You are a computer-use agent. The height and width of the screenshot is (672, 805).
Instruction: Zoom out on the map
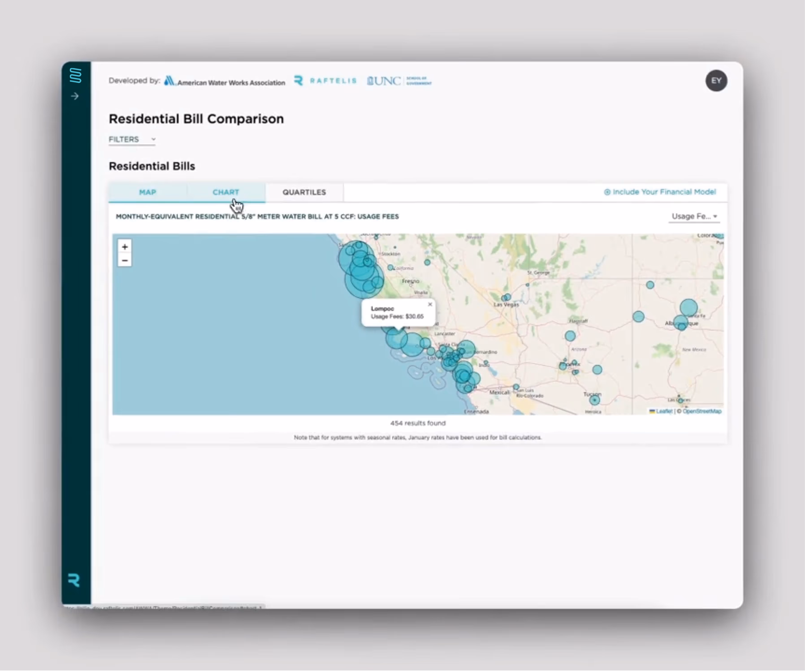125,261
